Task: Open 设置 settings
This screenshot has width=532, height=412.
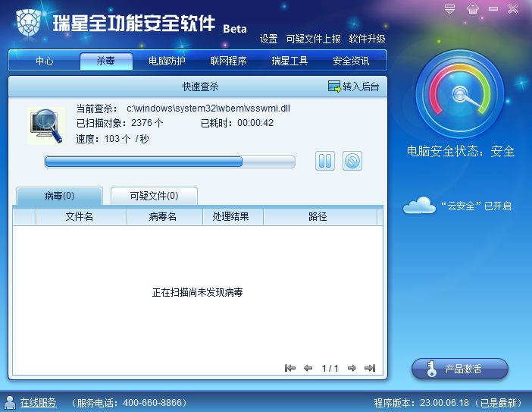Action: coord(268,39)
